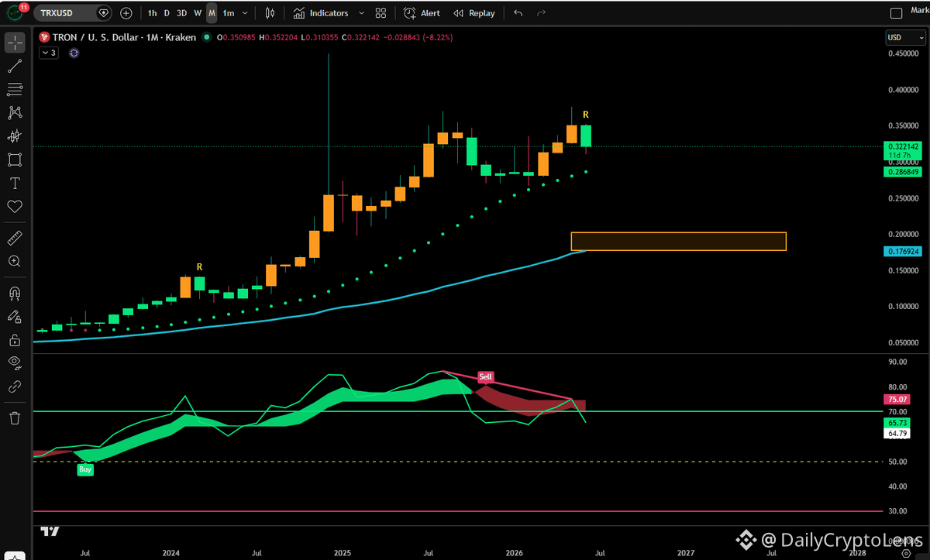Toggle magnet mode in the drawing toolbar

click(15, 293)
